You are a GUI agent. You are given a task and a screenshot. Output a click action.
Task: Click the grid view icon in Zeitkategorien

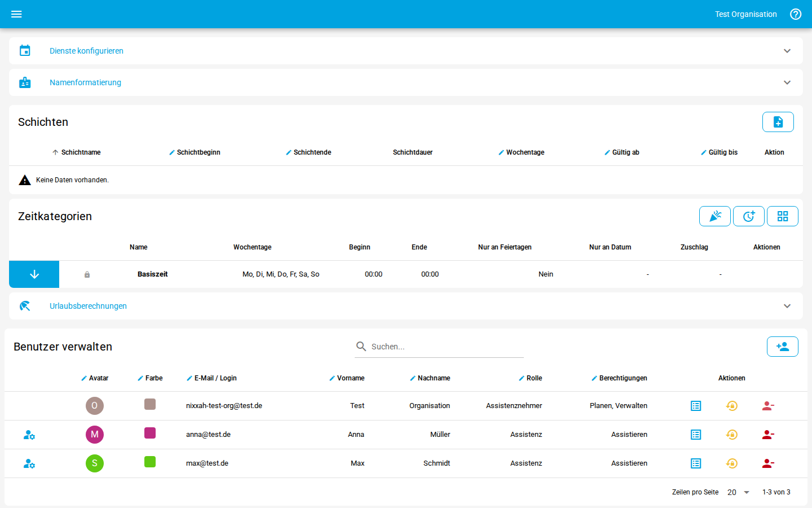coord(782,216)
